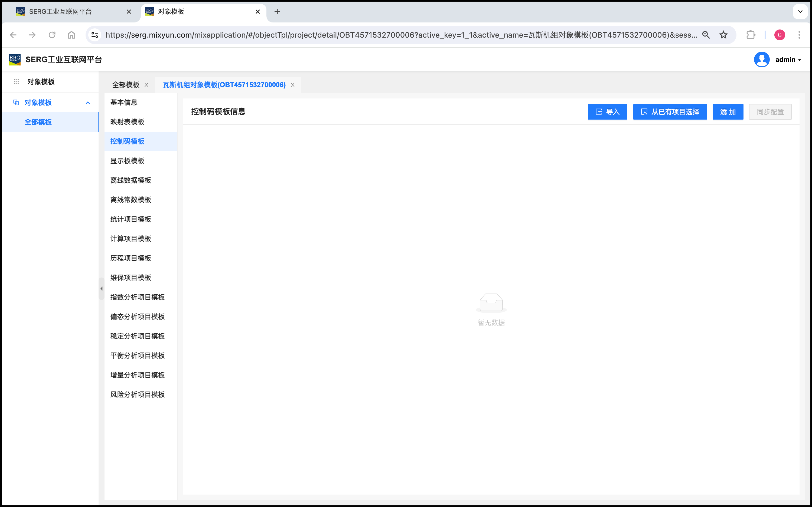
Task: Collapse the 对象模板 sidebar group chevron
Action: [88, 103]
